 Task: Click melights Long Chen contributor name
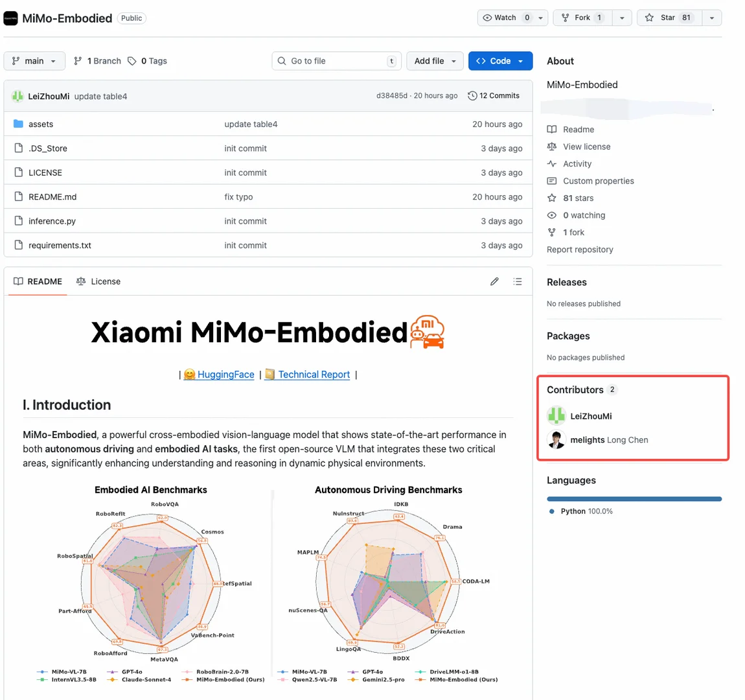[609, 439]
